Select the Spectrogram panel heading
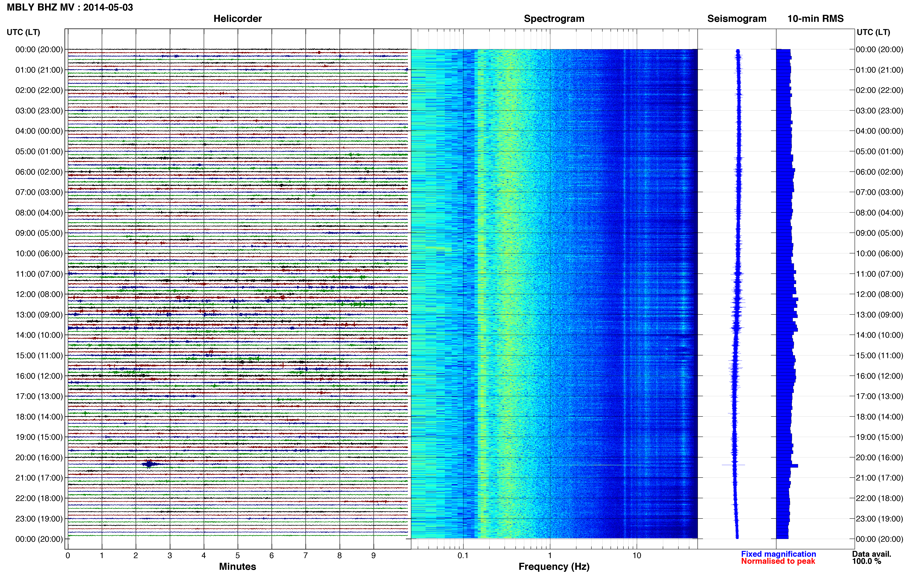Viewport: 924px width, 578px height. pos(554,19)
